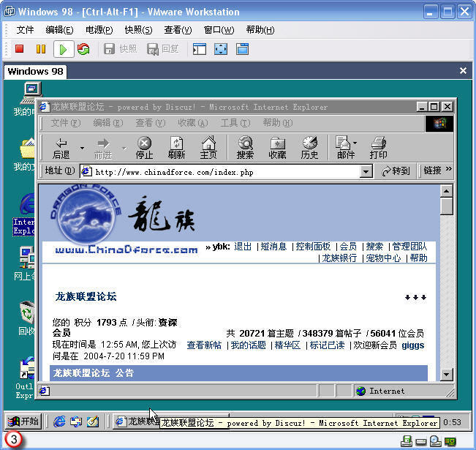
Task: Click the green play power-on button
Action: 64,49
